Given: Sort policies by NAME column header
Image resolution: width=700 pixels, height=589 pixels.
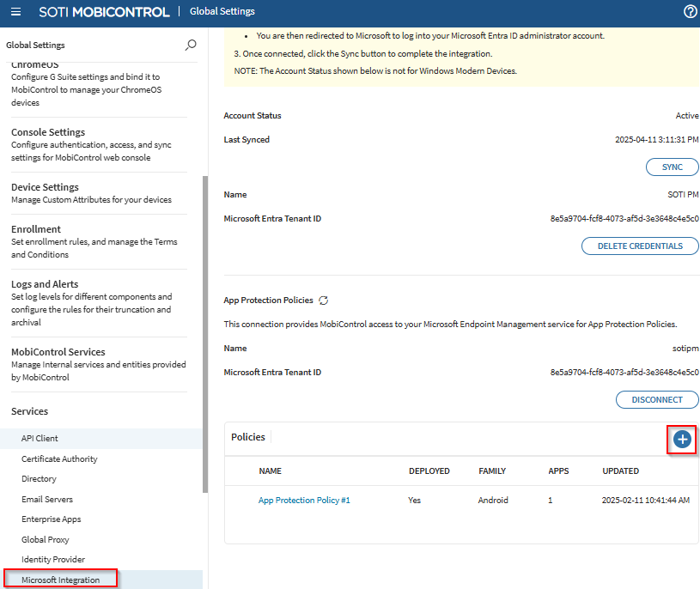Looking at the screenshot, I should click(270, 471).
